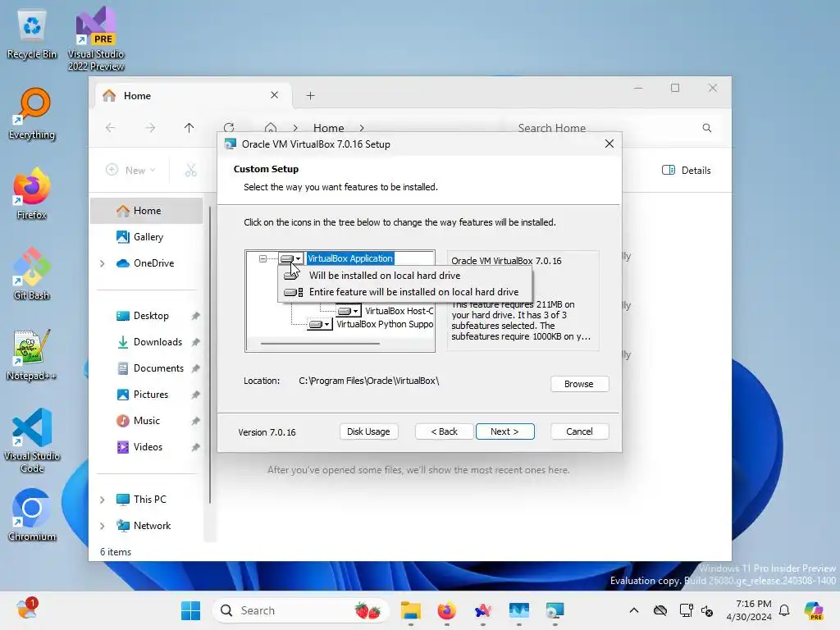Unpin Desktop via its pin icon

[195, 316]
